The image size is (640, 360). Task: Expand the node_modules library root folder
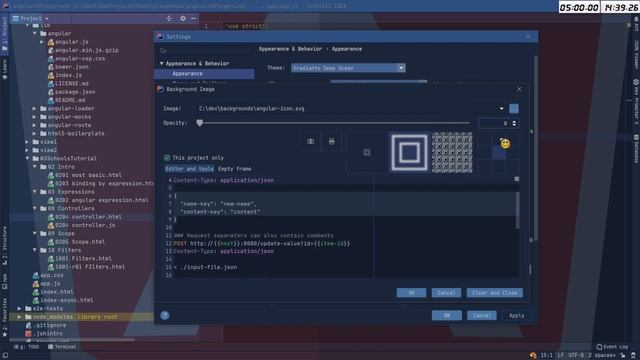click(x=19, y=317)
